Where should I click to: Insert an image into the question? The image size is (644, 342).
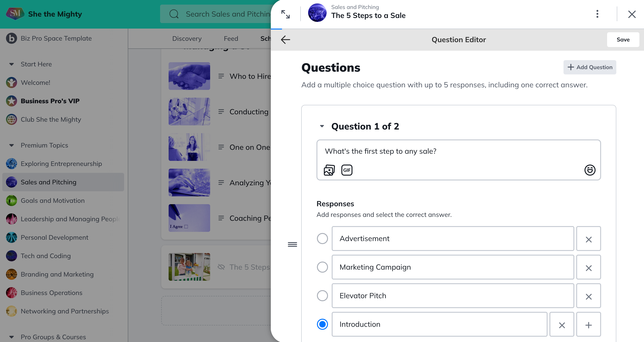click(329, 170)
